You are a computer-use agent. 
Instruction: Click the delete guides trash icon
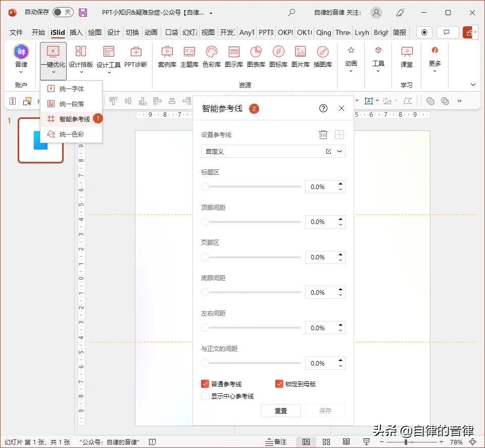[323, 135]
